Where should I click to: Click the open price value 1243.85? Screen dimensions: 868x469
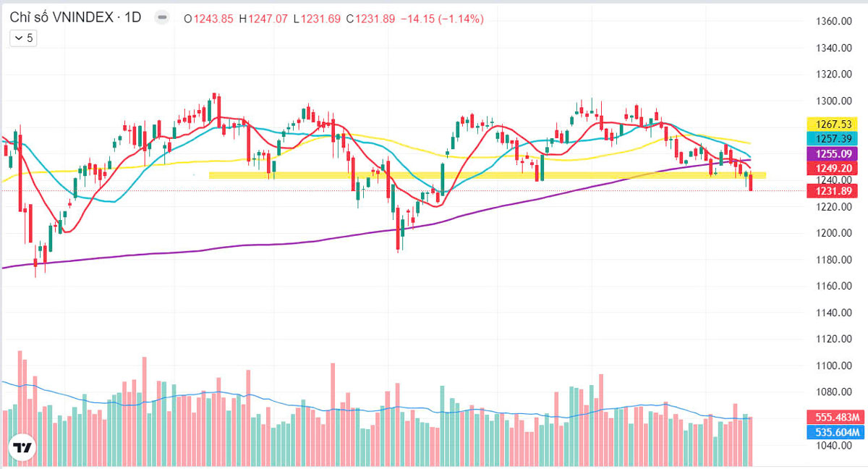[x=213, y=20]
